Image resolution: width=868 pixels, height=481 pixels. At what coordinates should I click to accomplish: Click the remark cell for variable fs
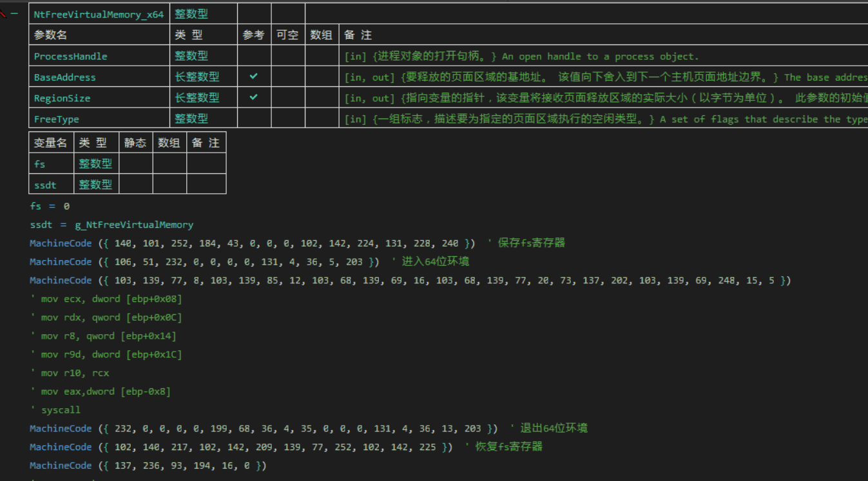click(206, 164)
